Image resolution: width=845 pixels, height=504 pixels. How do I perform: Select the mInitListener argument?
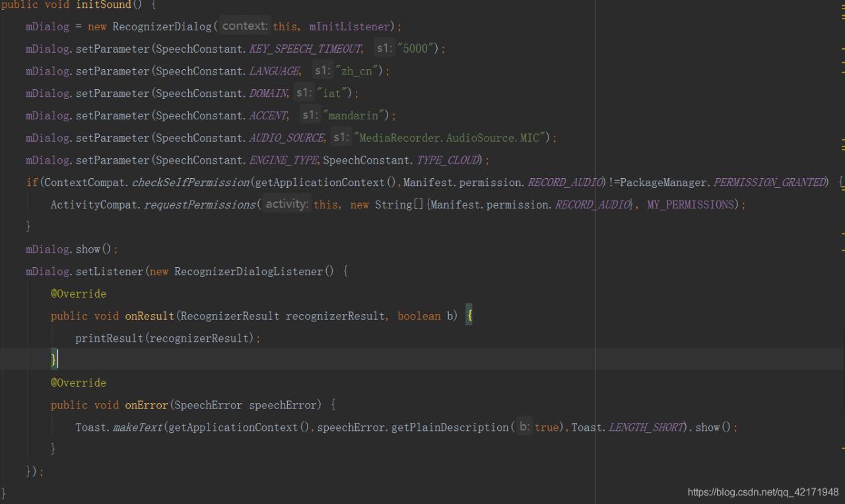pos(349,26)
